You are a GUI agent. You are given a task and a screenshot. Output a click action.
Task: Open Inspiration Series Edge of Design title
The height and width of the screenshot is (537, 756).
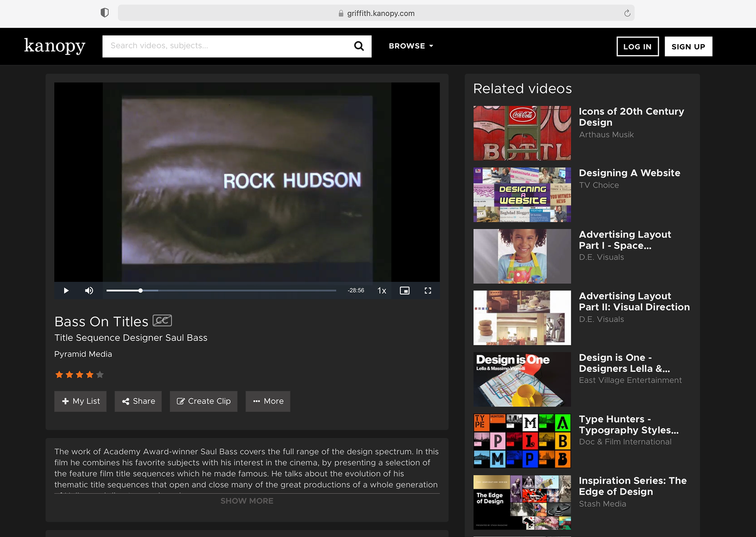(x=632, y=486)
